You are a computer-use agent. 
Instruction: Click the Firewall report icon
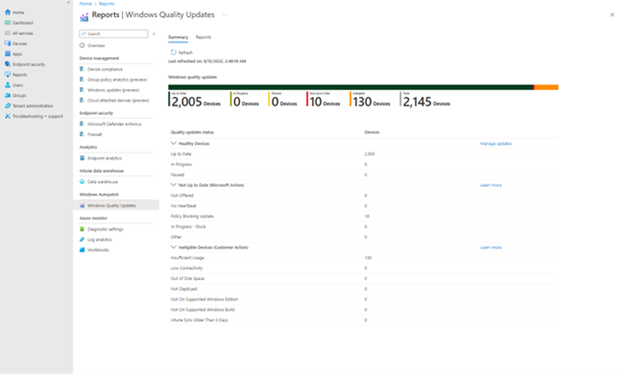pos(82,134)
